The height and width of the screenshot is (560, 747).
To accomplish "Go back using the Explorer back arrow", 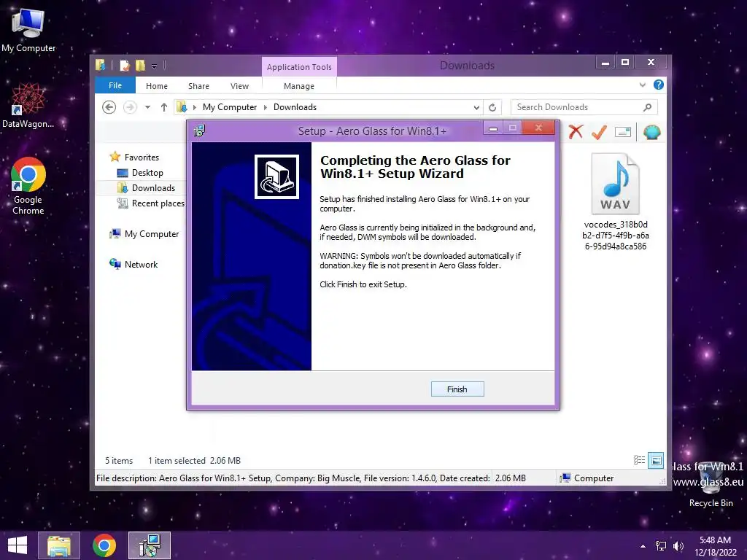I will pyautogui.click(x=109, y=107).
